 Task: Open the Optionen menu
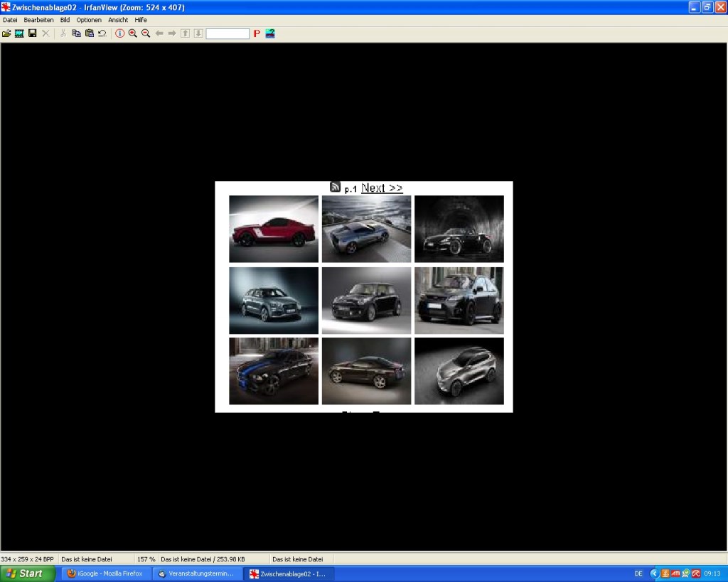pyautogui.click(x=89, y=20)
